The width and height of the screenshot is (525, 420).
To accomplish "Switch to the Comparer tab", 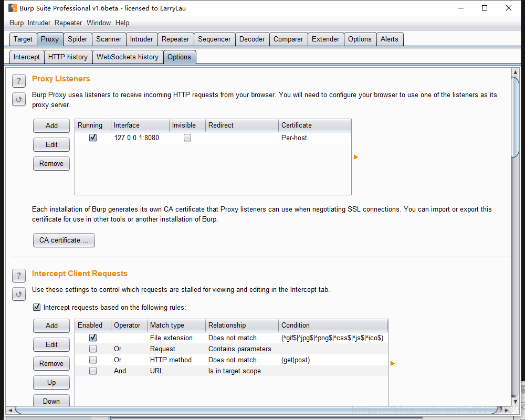I will (x=288, y=39).
